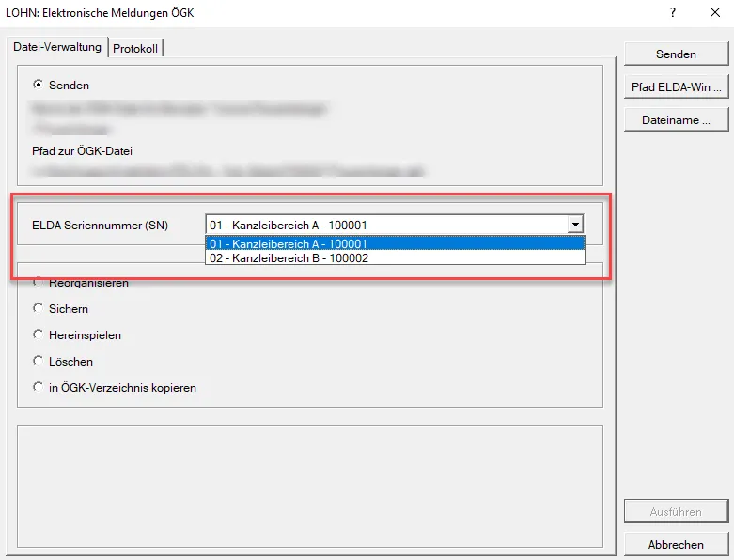The height and width of the screenshot is (560, 734).
Task: Open the Pfad ELDA-Win button
Action: click(x=676, y=87)
